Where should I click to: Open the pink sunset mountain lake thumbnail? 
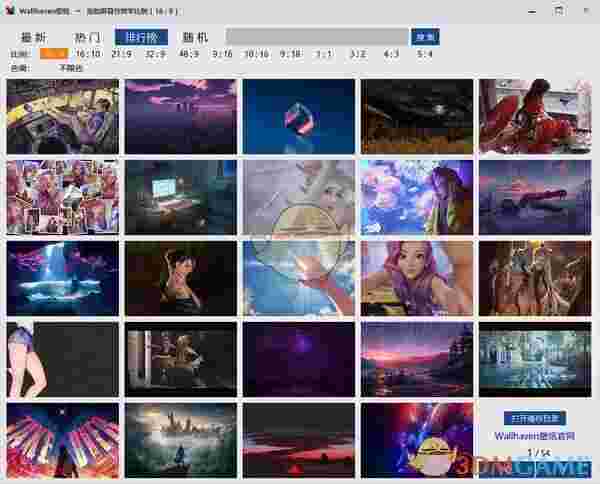[417, 360]
